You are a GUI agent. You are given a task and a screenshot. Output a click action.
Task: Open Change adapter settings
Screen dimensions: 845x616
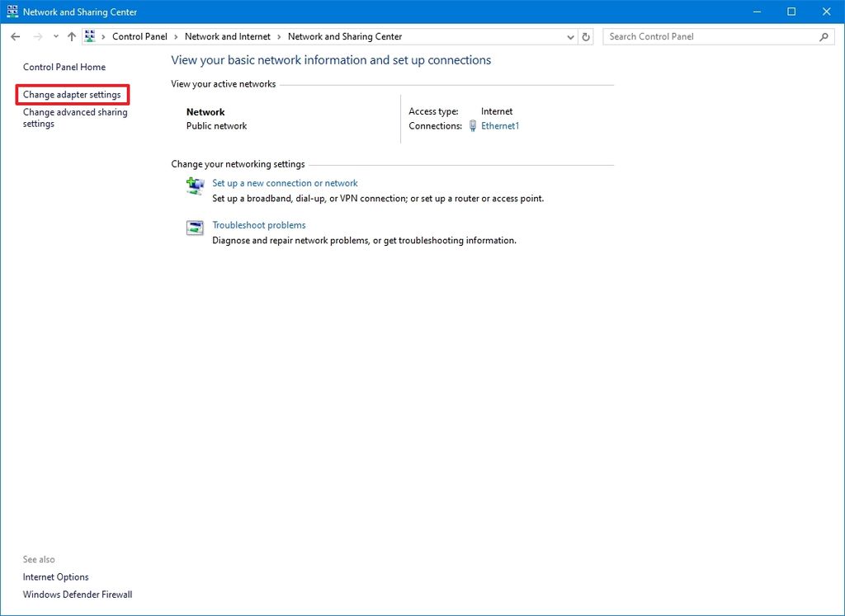tap(73, 94)
